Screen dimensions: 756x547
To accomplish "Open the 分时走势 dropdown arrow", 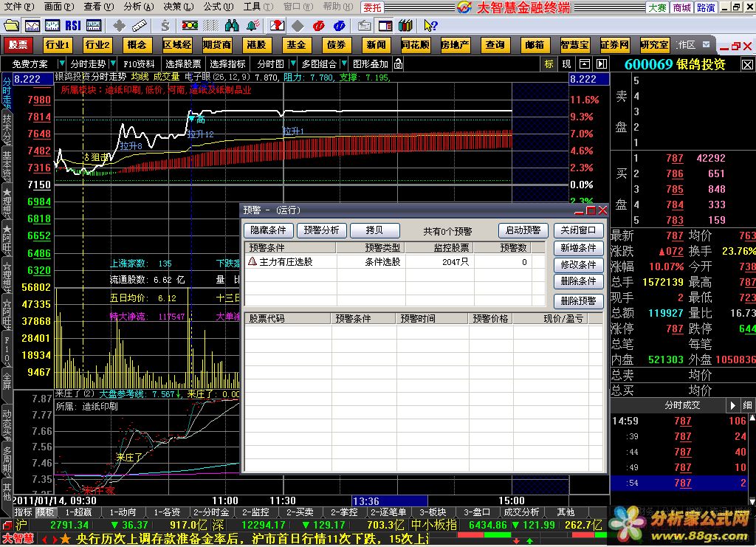I will point(113,63).
